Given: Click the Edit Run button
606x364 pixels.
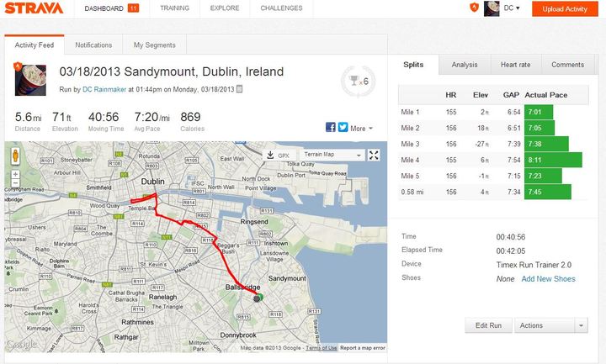Looking at the screenshot, I should 488,325.
